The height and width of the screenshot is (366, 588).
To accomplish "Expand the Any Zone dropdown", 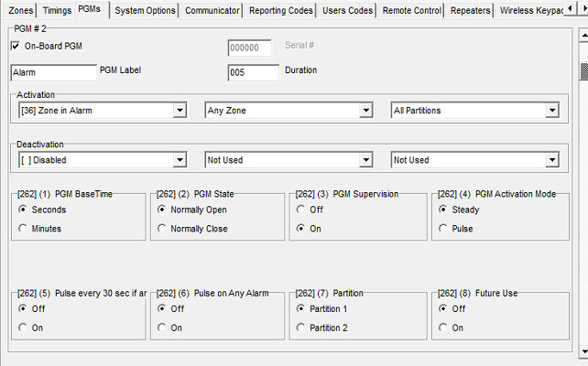I will pyautogui.click(x=365, y=111).
